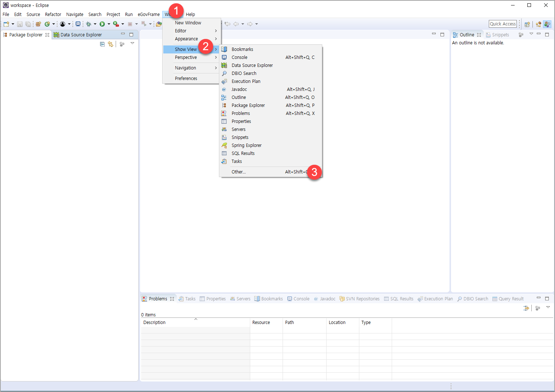Click the Debug bug toolbar icon
Image resolution: width=555 pixels, height=392 pixels.
pyautogui.click(x=88, y=24)
